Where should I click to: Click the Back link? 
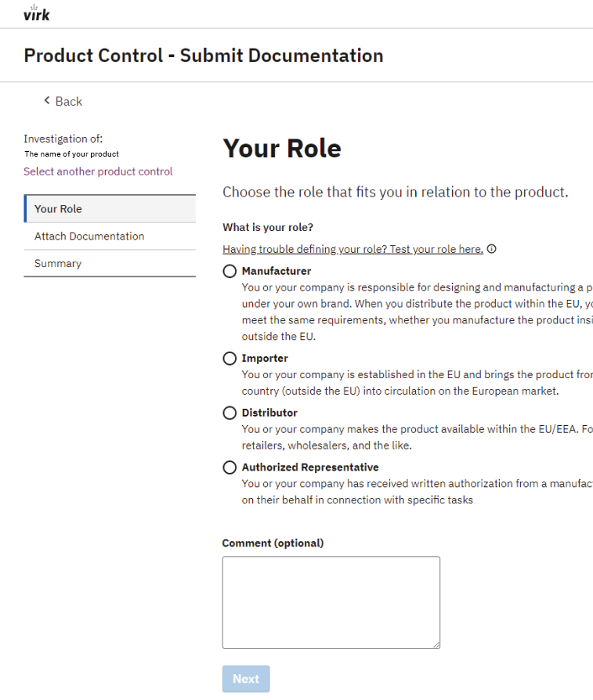pos(67,101)
